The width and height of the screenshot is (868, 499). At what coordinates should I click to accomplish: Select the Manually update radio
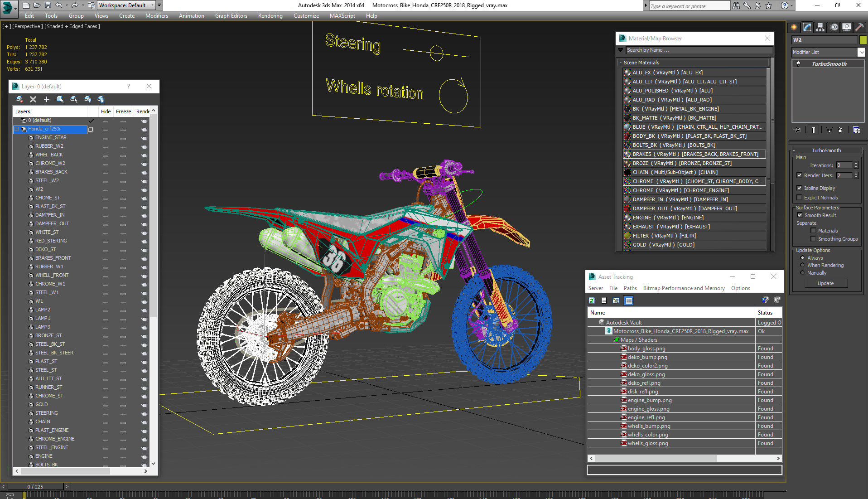click(x=803, y=273)
